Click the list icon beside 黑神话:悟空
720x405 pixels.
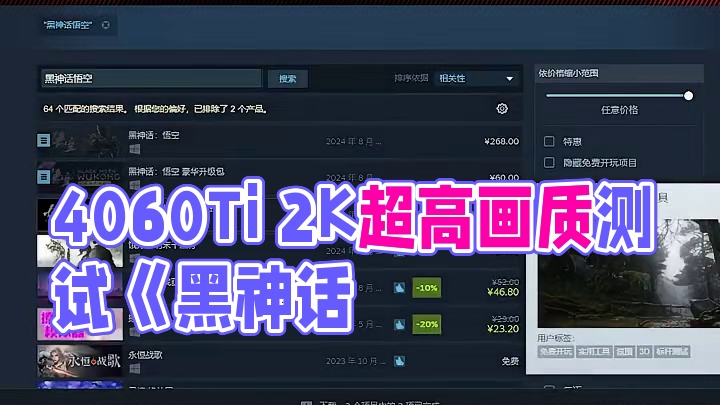tap(44, 140)
